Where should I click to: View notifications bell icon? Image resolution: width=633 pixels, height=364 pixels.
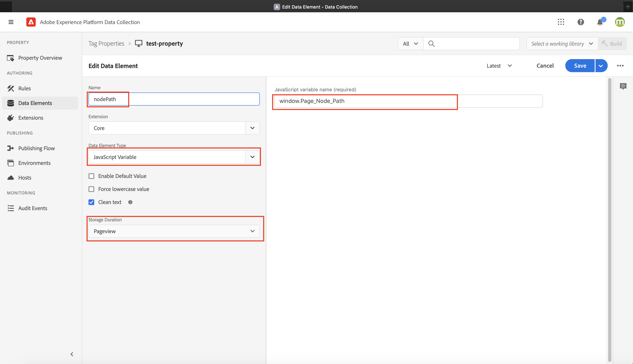coord(600,22)
